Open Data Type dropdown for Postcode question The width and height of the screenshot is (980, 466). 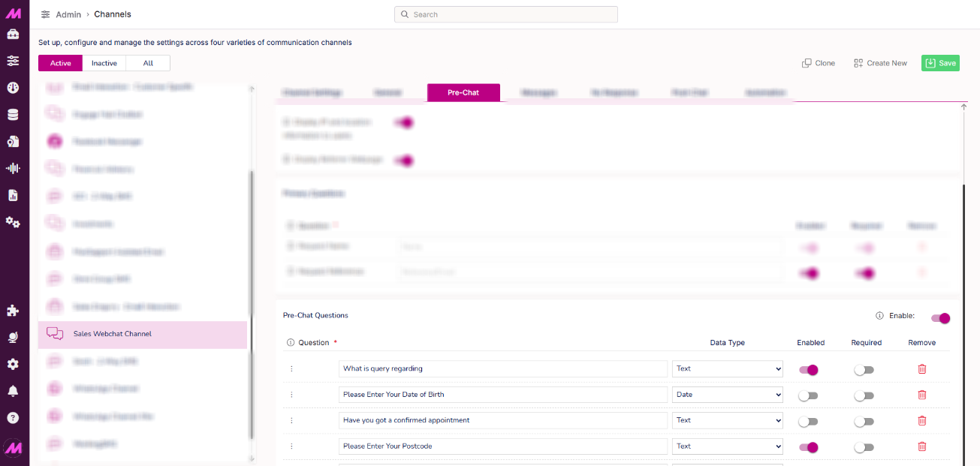(x=728, y=446)
